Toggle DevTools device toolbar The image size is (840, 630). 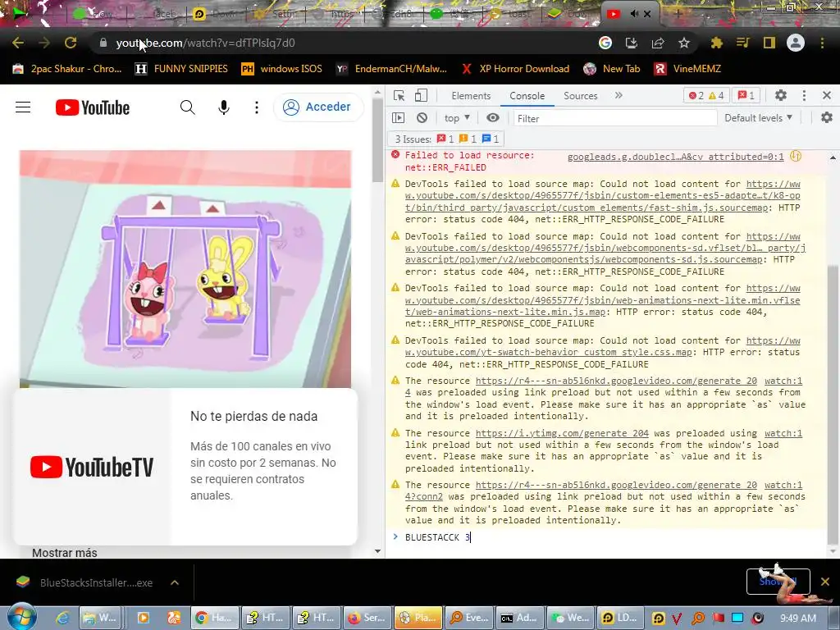click(x=421, y=95)
